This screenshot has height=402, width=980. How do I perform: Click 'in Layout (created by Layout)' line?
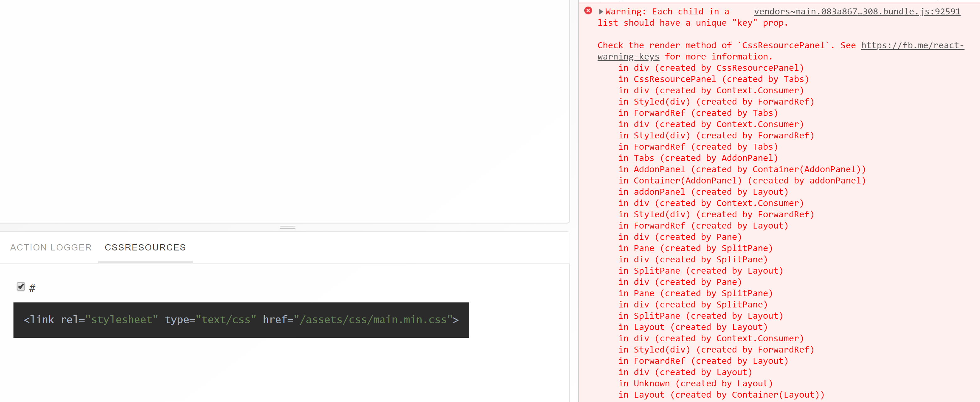click(693, 327)
